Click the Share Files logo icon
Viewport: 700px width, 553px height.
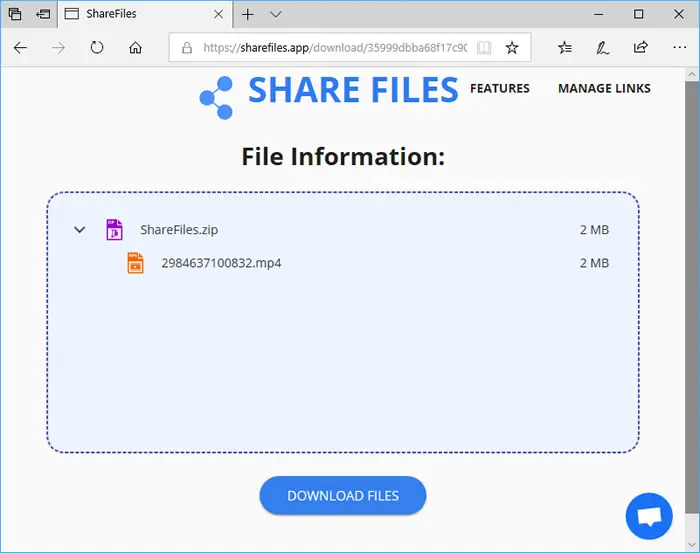216,98
